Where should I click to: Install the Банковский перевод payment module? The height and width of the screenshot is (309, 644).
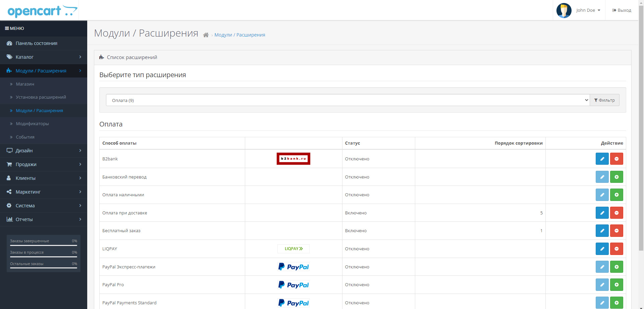[616, 177]
